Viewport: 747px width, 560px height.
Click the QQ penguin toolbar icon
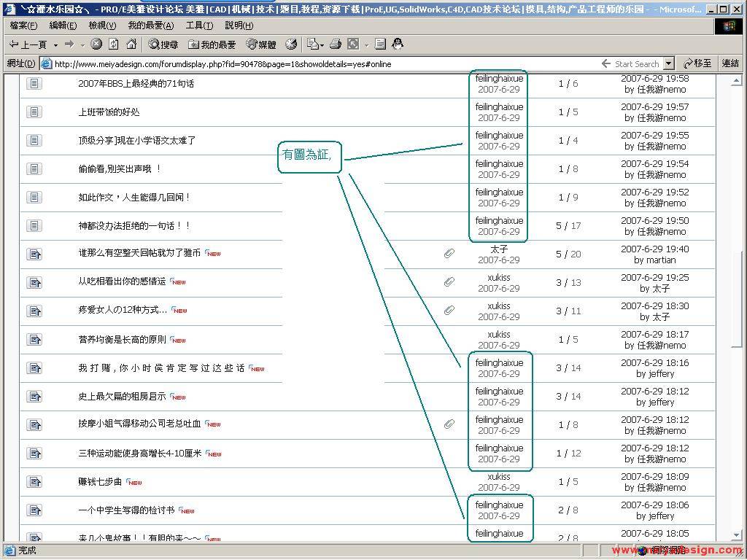(x=398, y=44)
